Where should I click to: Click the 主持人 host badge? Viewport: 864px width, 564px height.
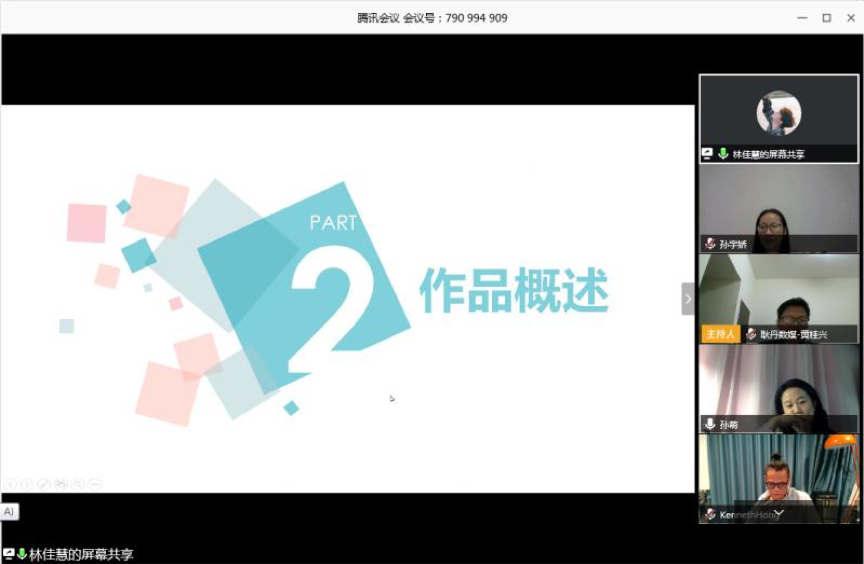click(x=720, y=334)
